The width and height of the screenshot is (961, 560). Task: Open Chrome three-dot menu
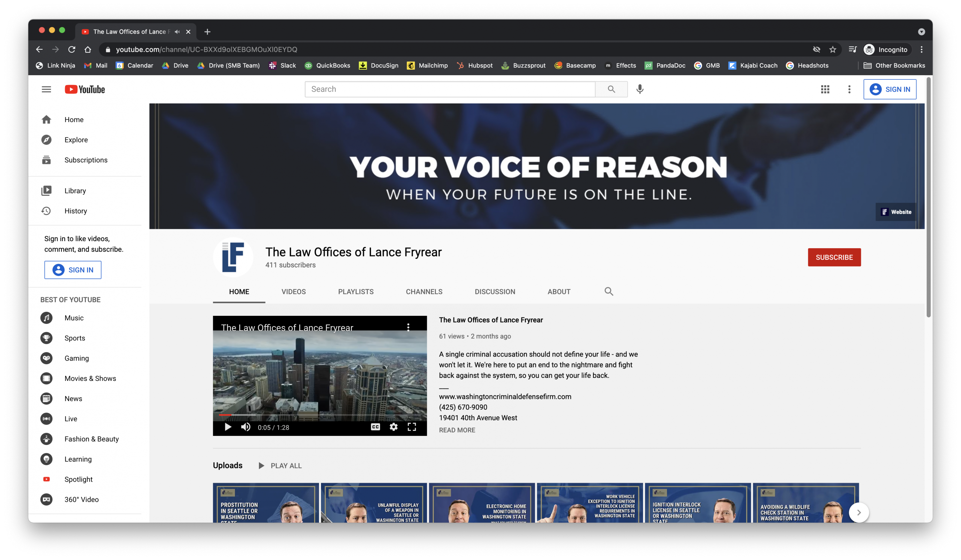pos(921,50)
